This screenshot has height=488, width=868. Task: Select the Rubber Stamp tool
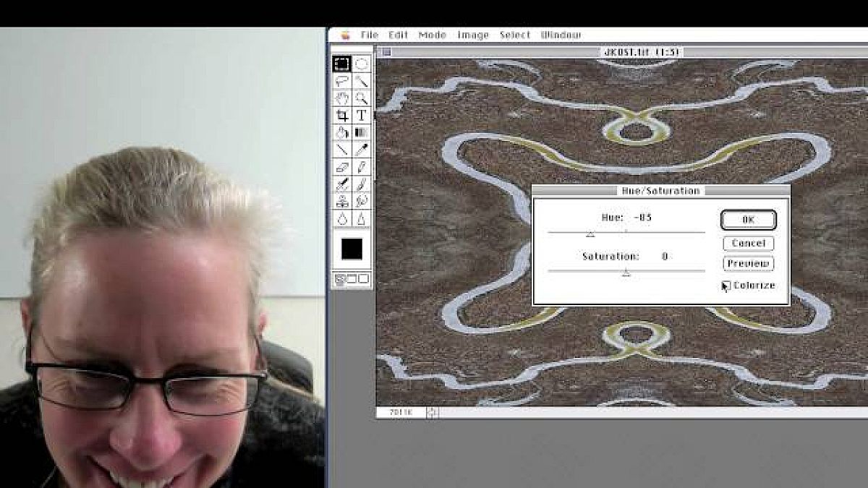(x=342, y=201)
